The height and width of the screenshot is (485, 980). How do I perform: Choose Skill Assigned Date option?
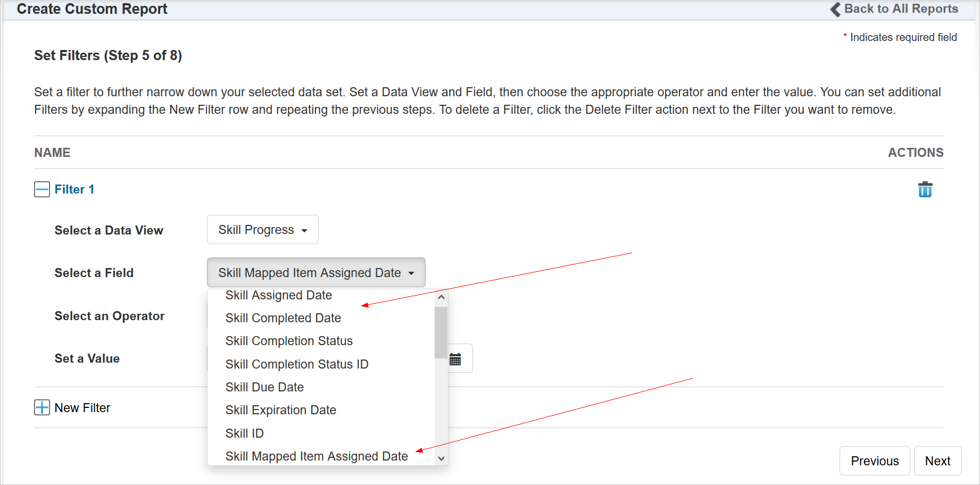click(278, 296)
